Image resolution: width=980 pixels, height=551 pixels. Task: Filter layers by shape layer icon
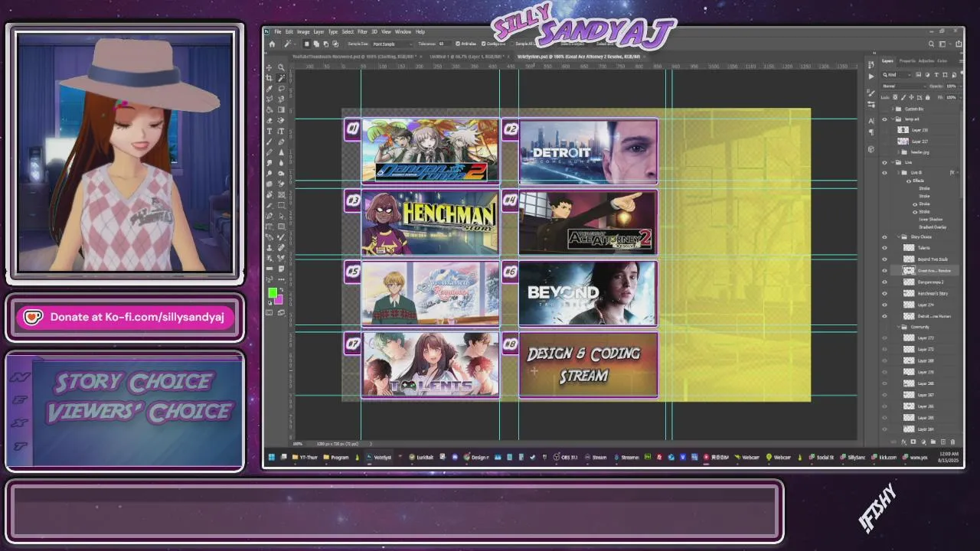pos(945,75)
